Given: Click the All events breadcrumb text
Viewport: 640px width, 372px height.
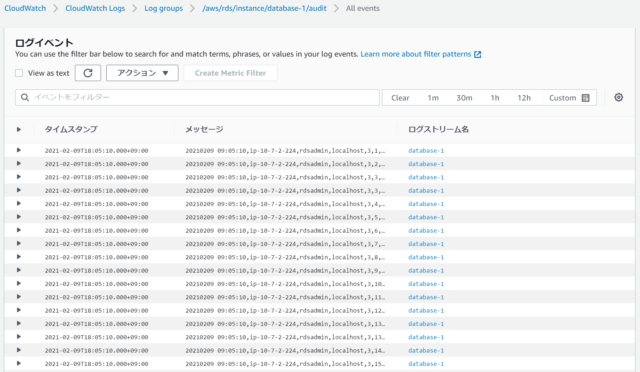Looking at the screenshot, I should click(362, 8).
